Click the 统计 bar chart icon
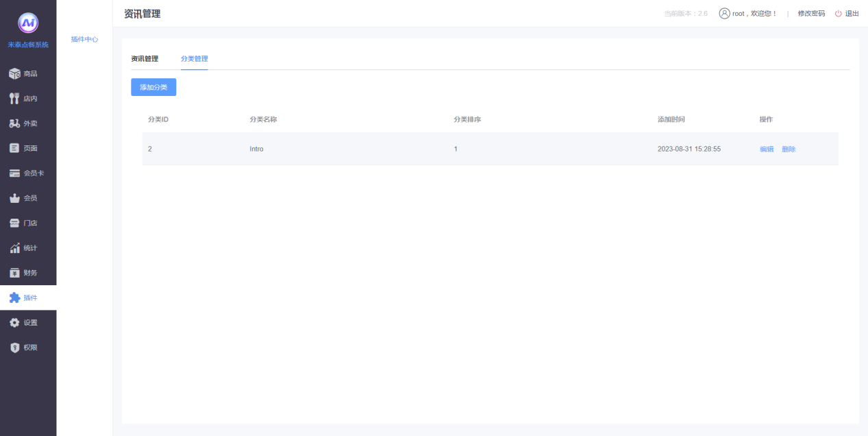This screenshot has width=868, height=436. coord(14,248)
